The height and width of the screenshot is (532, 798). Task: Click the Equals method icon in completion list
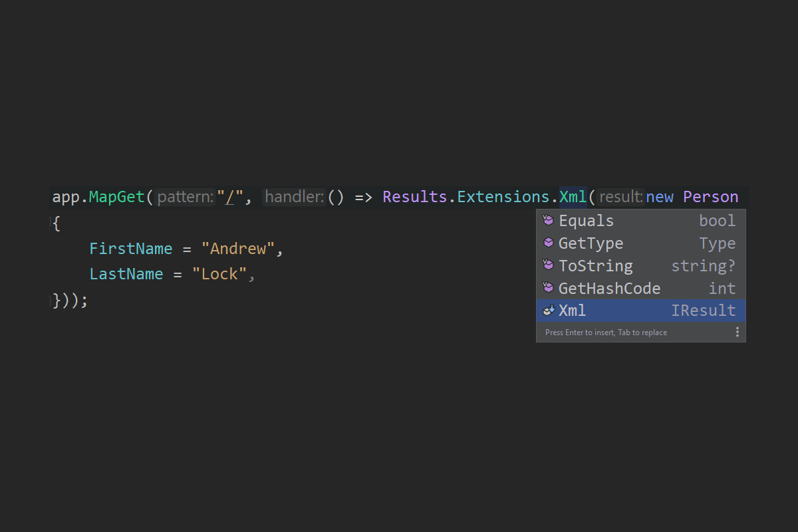[549, 221]
